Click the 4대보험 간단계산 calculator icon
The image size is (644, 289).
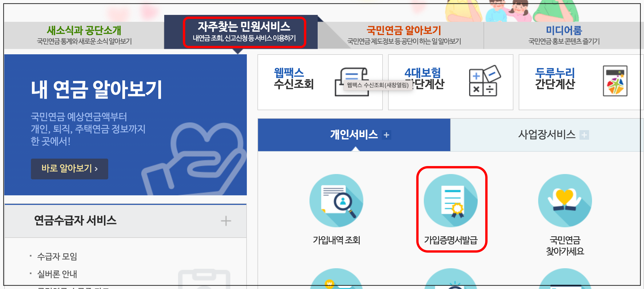click(484, 81)
